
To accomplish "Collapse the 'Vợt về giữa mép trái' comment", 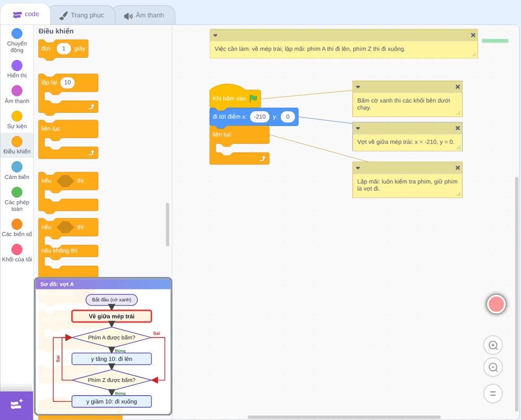I will tap(358, 128).
